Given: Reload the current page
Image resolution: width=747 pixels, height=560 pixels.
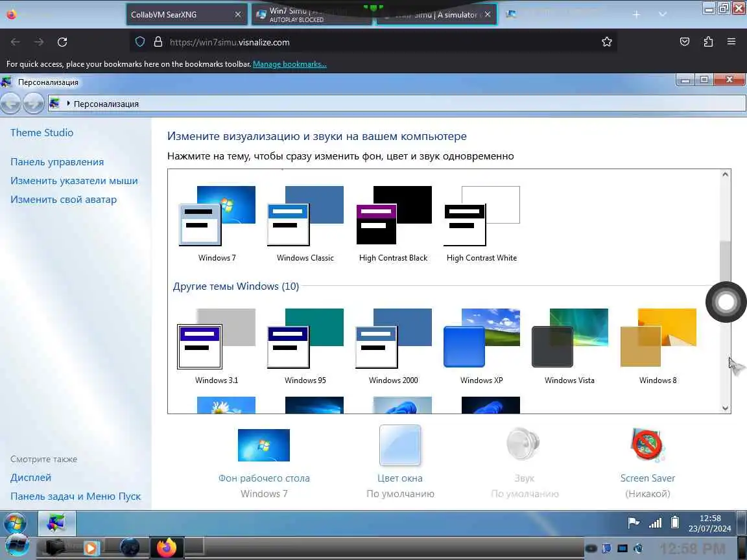Looking at the screenshot, I should coord(62,42).
